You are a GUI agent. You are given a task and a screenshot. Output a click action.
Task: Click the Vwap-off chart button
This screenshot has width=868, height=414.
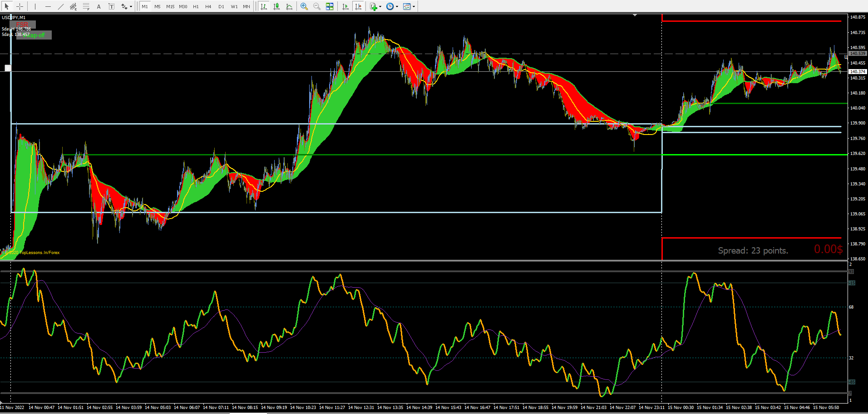[x=34, y=35]
